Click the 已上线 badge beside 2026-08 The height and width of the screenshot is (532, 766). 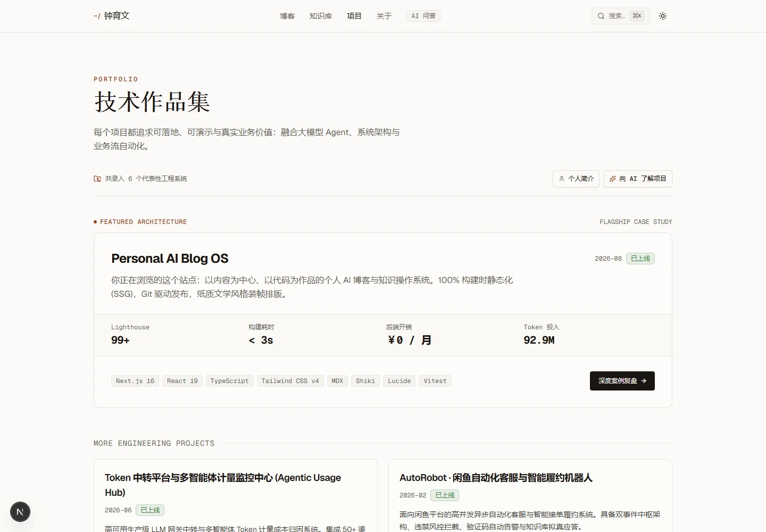click(x=640, y=259)
